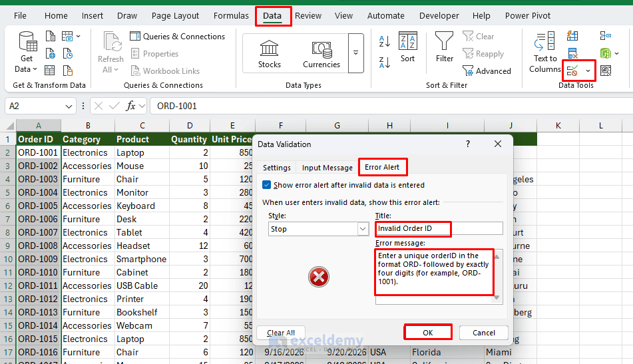The width and height of the screenshot is (633, 364).
Task: Open the Data Validation dropdown arrow
Action: 588,71
